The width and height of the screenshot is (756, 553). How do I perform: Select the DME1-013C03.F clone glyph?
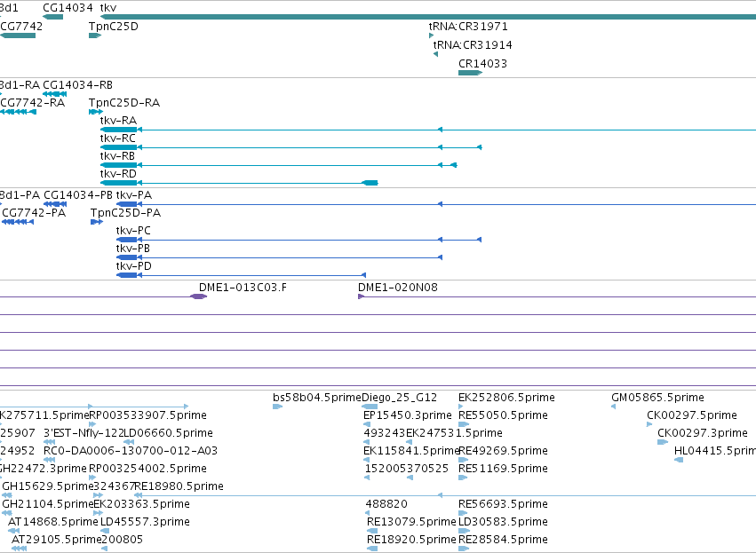pos(199,296)
